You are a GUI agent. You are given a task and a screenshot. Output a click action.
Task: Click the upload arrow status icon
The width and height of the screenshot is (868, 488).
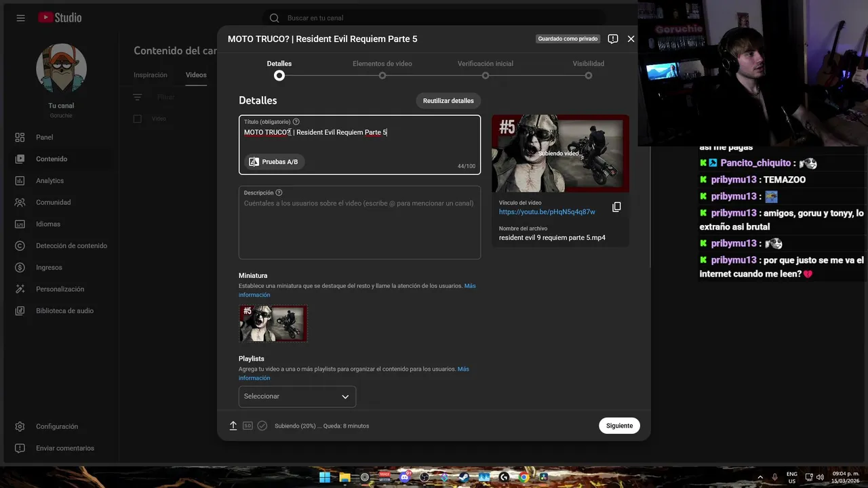coord(233,426)
